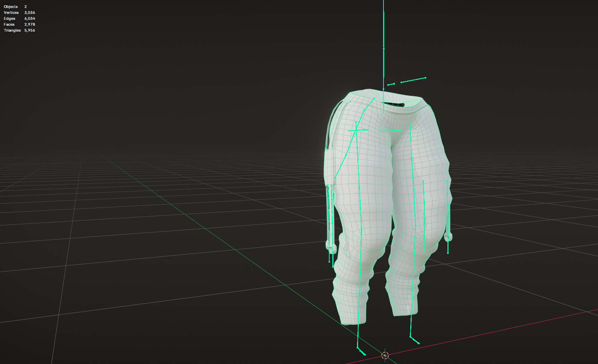
Task: Click the Objects count stat line
Action: [15, 7]
